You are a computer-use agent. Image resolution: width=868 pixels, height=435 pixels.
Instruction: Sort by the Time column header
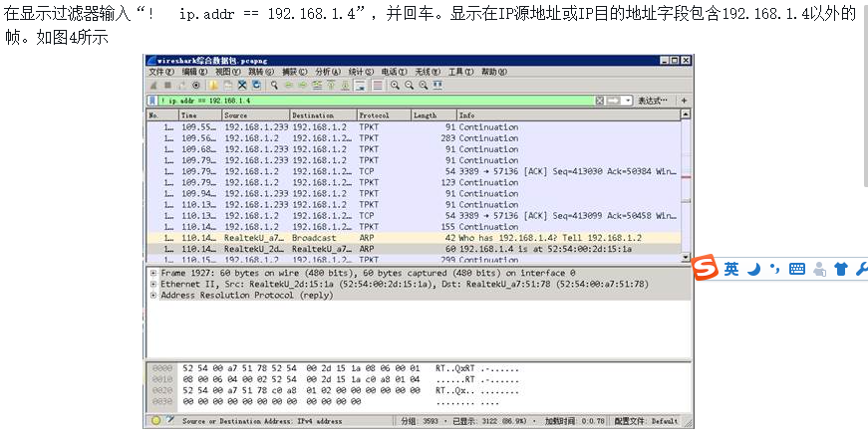point(200,115)
